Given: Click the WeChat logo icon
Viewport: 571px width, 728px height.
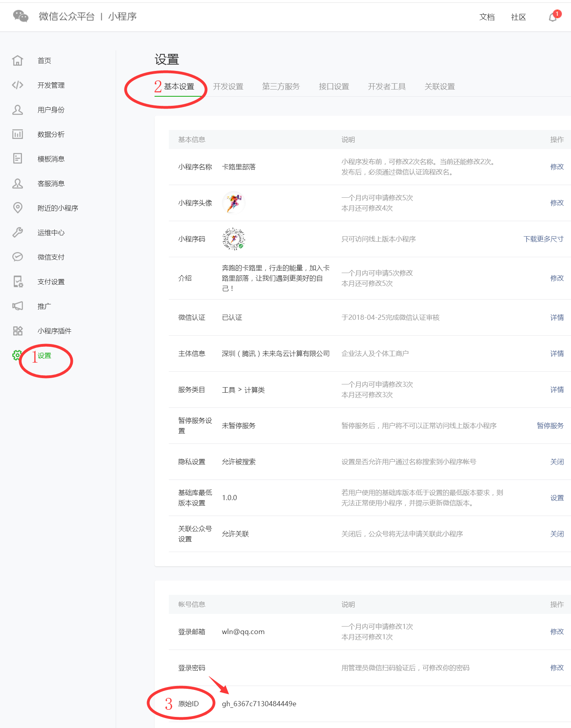Looking at the screenshot, I should point(21,16).
